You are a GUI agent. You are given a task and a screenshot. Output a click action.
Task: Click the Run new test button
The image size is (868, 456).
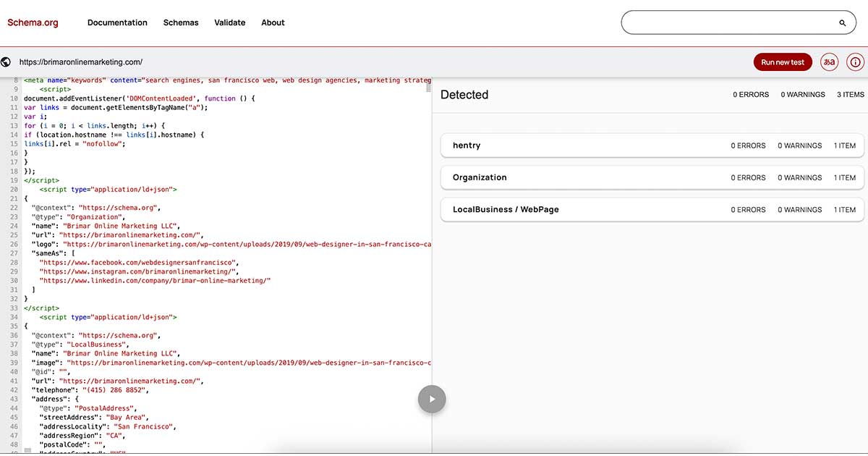783,62
